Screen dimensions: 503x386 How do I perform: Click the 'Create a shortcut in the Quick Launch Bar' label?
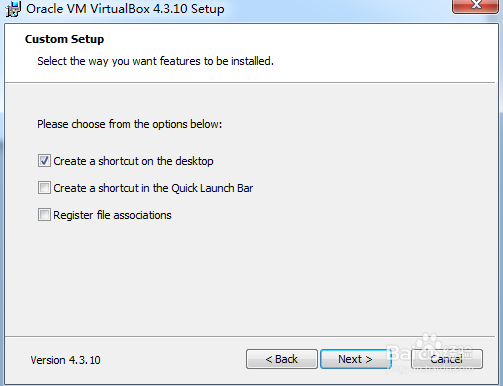point(153,188)
